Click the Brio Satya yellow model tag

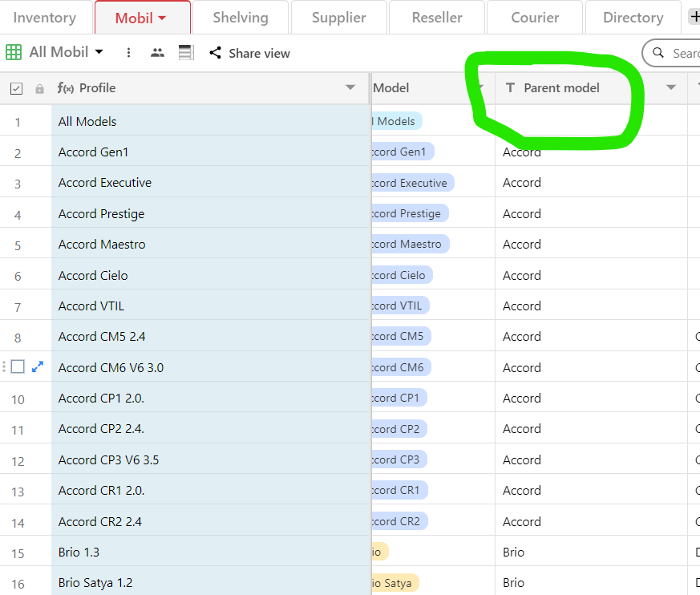pyautogui.click(x=395, y=582)
